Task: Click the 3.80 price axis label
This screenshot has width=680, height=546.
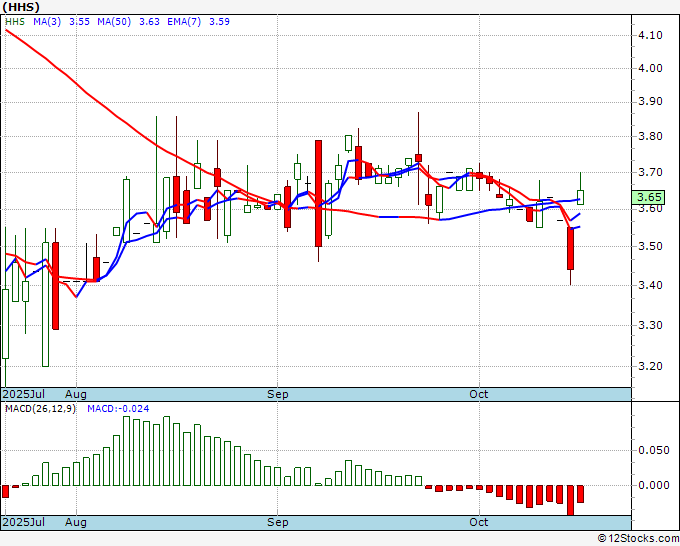Action: pos(651,137)
